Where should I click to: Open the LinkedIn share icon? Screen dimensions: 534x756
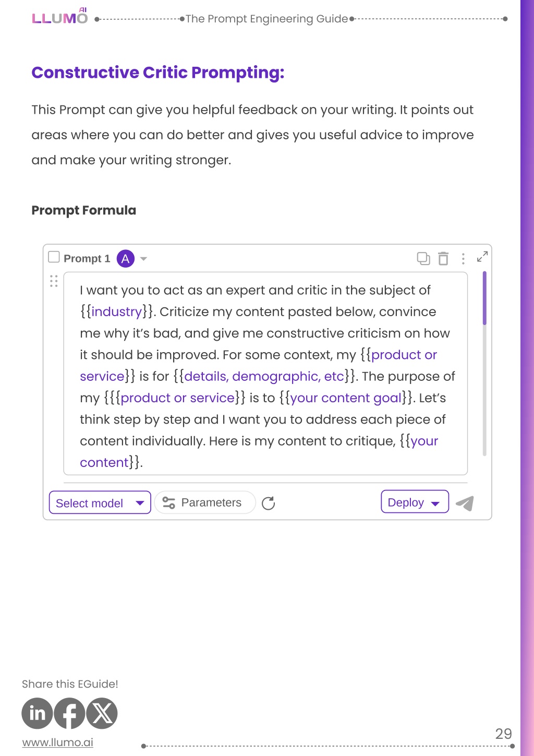point(37,713)
